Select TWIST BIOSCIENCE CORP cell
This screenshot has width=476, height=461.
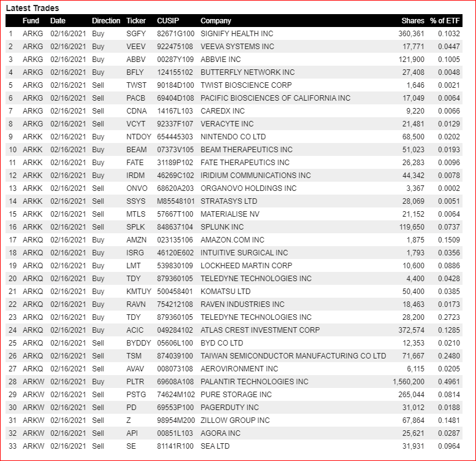click(x=246, y=85)
